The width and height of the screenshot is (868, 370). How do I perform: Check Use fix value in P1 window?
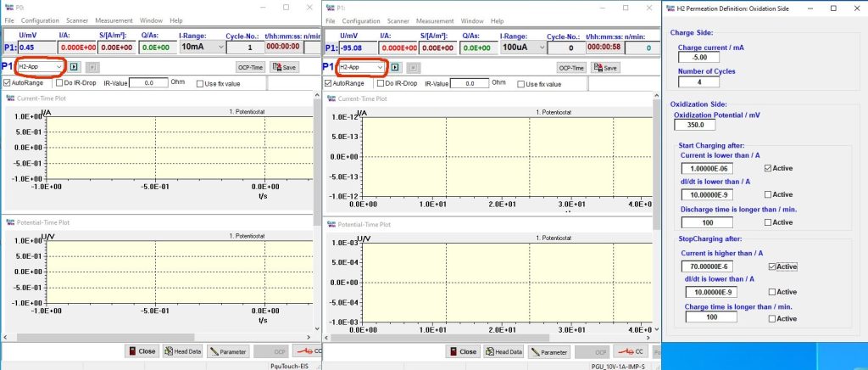(521, 84)
